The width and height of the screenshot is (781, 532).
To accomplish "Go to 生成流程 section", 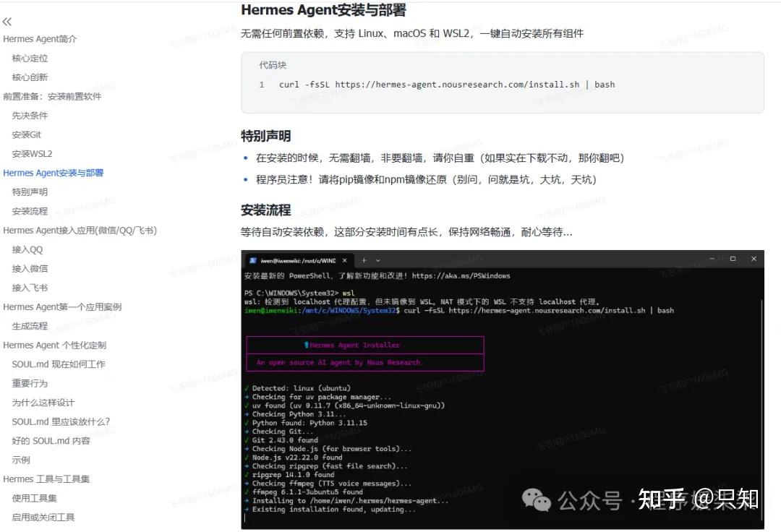I will 30,326.
